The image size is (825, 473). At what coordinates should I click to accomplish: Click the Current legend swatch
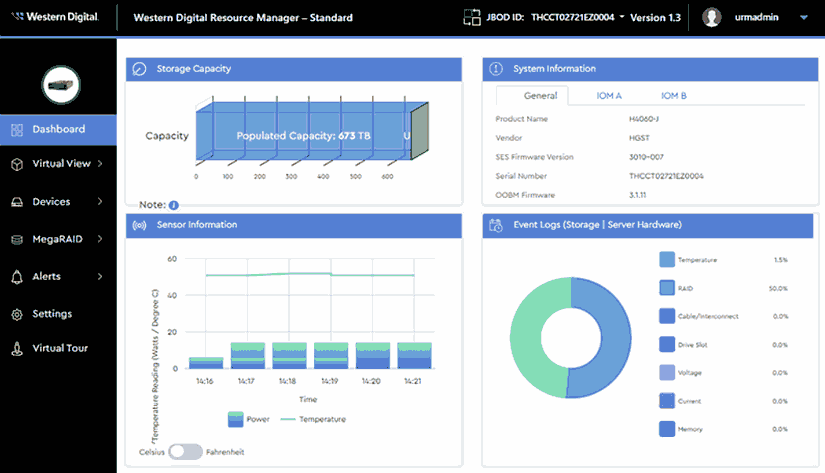[667, 400]
